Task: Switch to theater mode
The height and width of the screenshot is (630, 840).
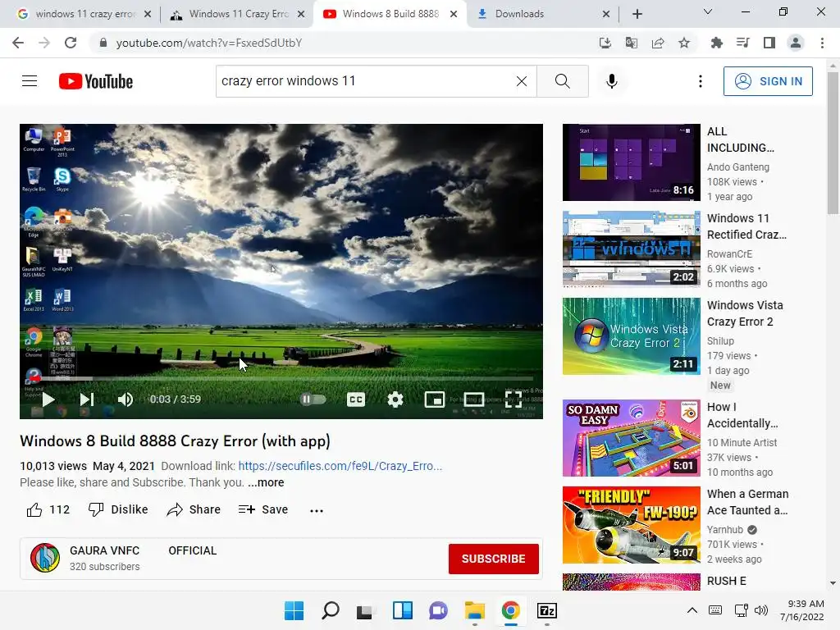Action: coord(473,399)
